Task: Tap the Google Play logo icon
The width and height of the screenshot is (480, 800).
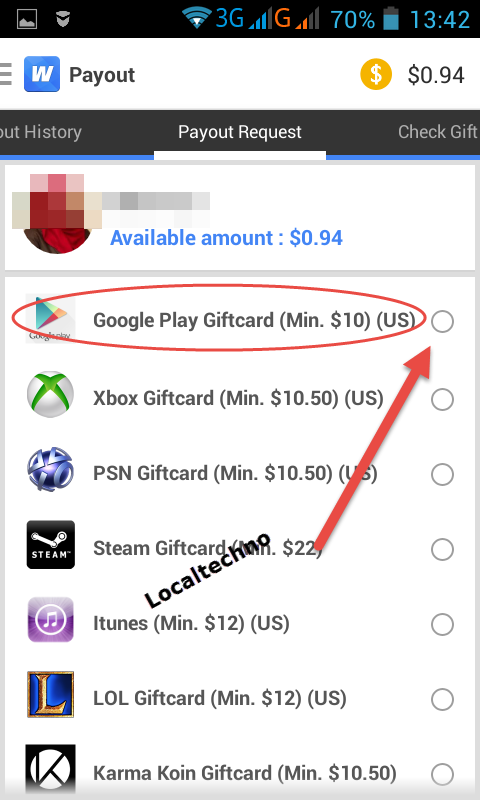Action: tap(50, 319)
